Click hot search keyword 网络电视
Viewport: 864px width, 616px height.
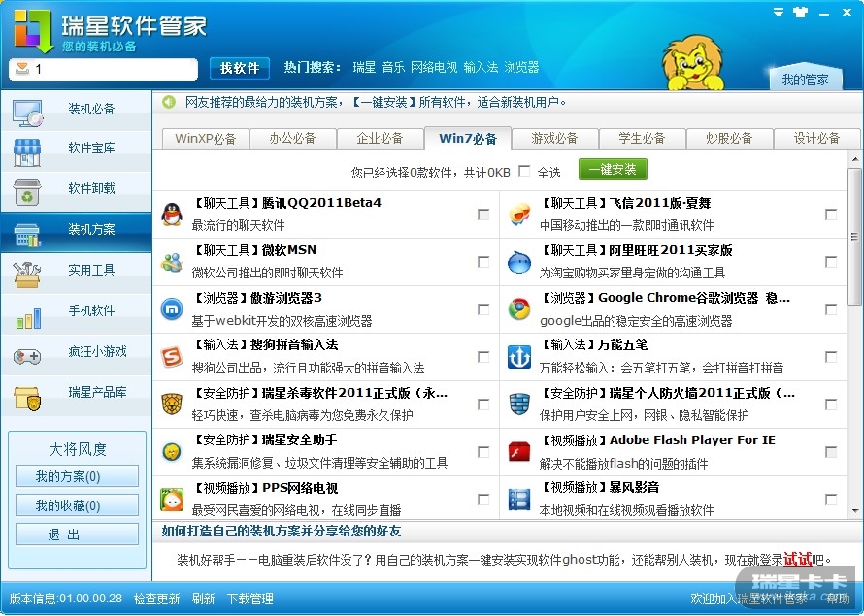click(x=434, y=68)
